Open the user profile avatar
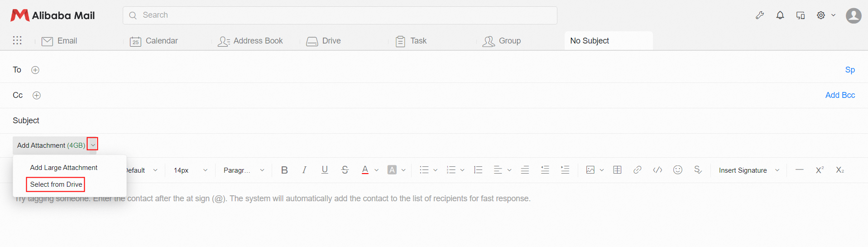Viewport: 868px width, 247px height. coord(854,15)
